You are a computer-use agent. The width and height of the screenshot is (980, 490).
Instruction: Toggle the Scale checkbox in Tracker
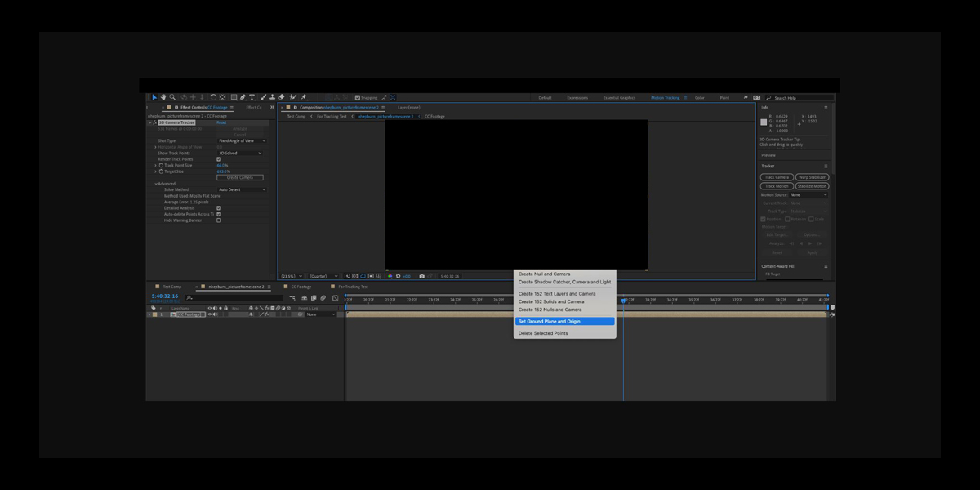click(x=811, y=219)
